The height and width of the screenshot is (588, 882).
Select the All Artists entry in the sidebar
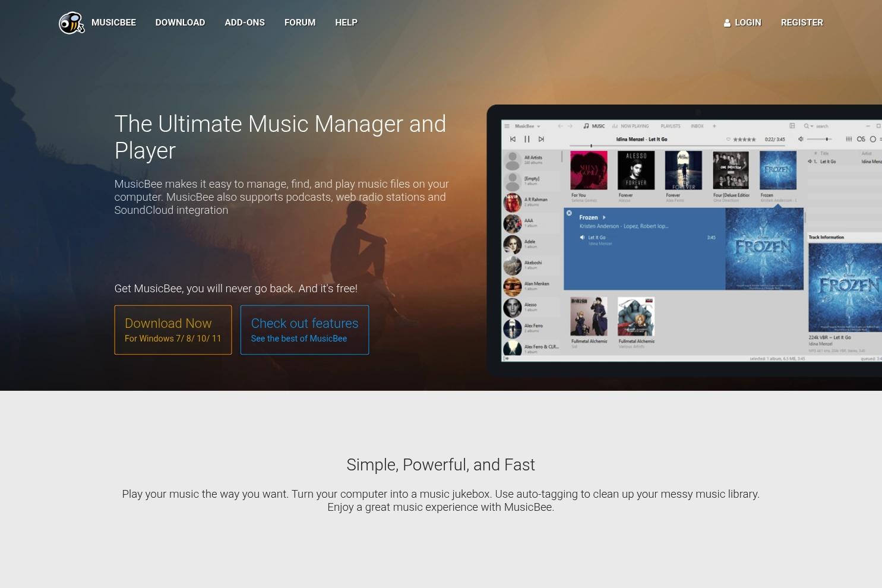tap(532, 160)
